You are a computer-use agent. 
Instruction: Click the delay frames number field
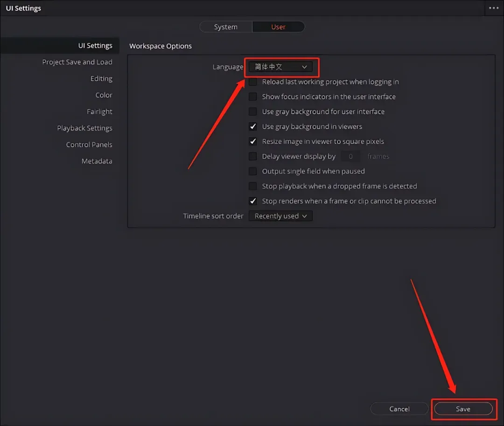(x=350, y=156)
